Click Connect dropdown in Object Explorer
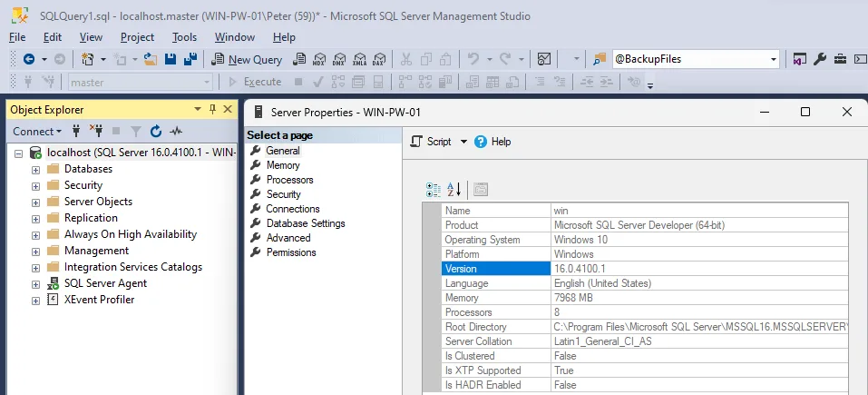868x395 pixels. 37,132
